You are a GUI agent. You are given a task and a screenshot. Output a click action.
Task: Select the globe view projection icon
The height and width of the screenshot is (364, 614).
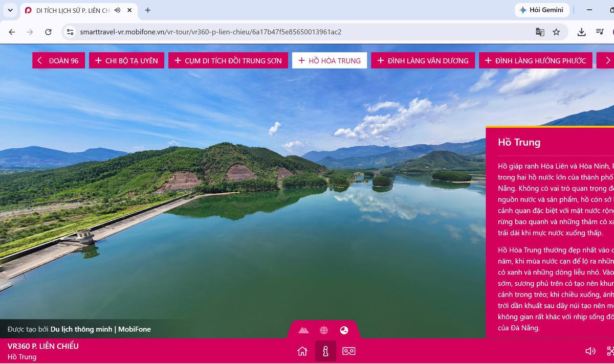pyautogui.click(x=324, y=330)
